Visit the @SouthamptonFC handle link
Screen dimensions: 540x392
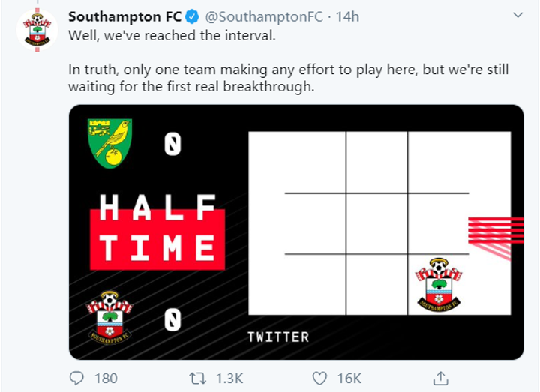[250, 16]
